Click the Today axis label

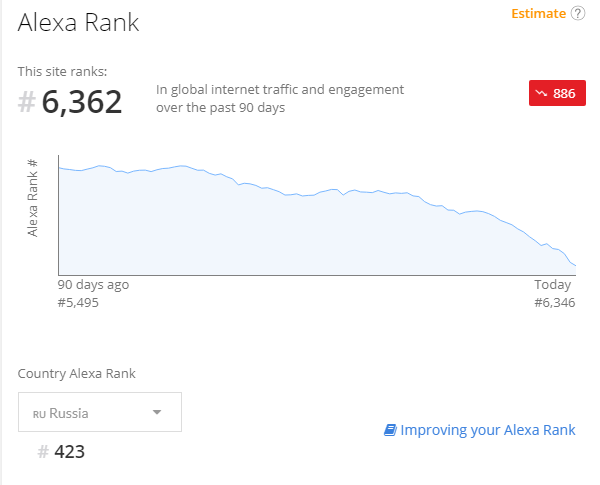(552, 284)
